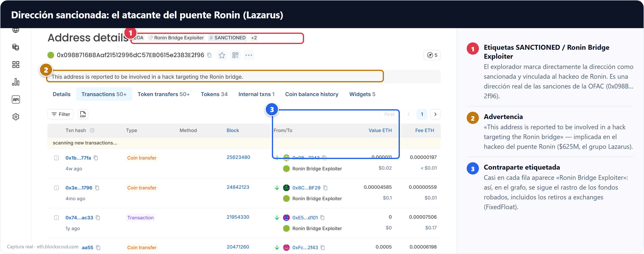644x254 pixels.
Task: Open address 0xE5...d101
Action: click(305, 218)
